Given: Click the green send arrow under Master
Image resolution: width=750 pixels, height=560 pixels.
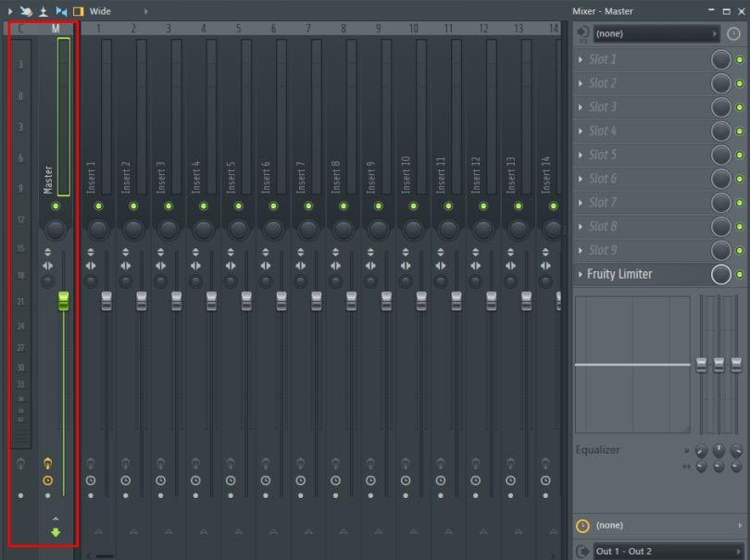Looking at the screenshot, I should (56, 532).
